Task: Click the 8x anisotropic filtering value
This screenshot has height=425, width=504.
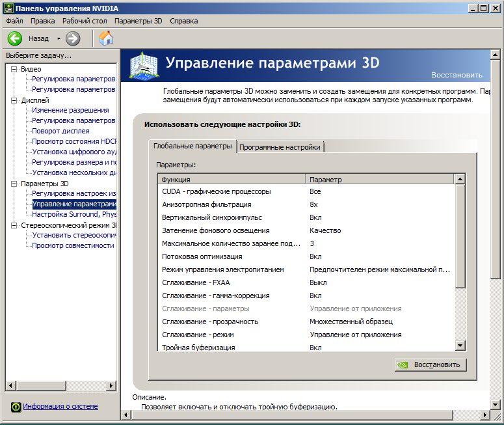Action: (313, 204)
